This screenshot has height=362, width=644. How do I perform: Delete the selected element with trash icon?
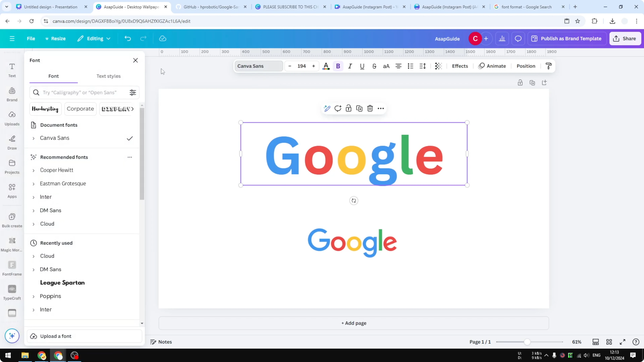370,108
